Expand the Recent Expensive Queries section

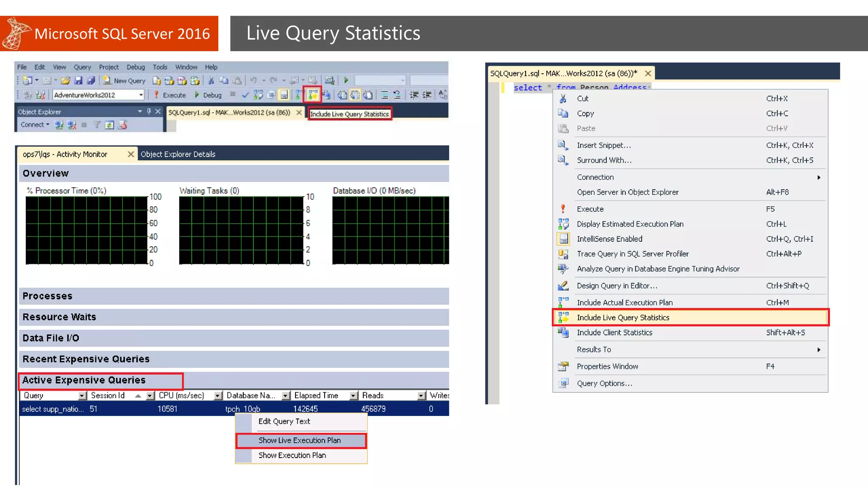234,359
